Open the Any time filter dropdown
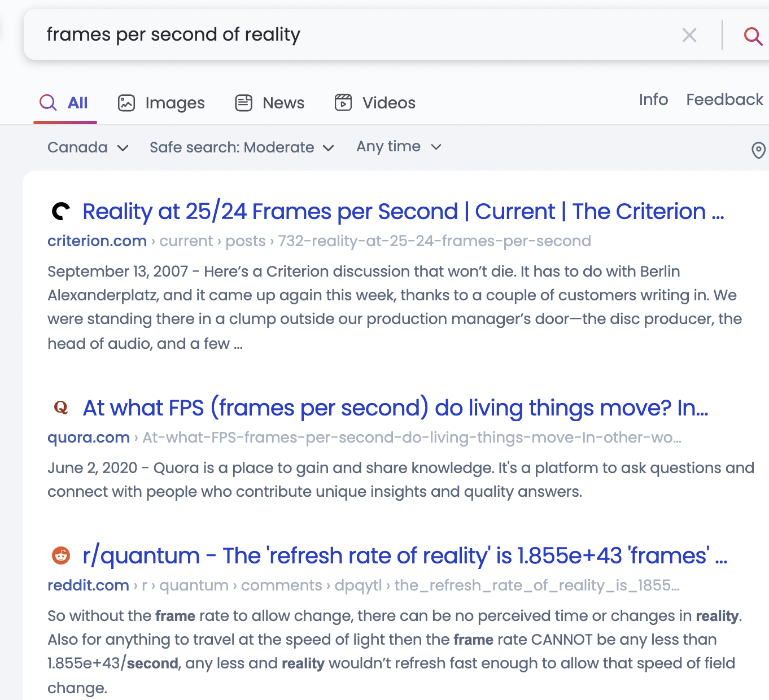The image size is (769, 700). click(399, 147)
